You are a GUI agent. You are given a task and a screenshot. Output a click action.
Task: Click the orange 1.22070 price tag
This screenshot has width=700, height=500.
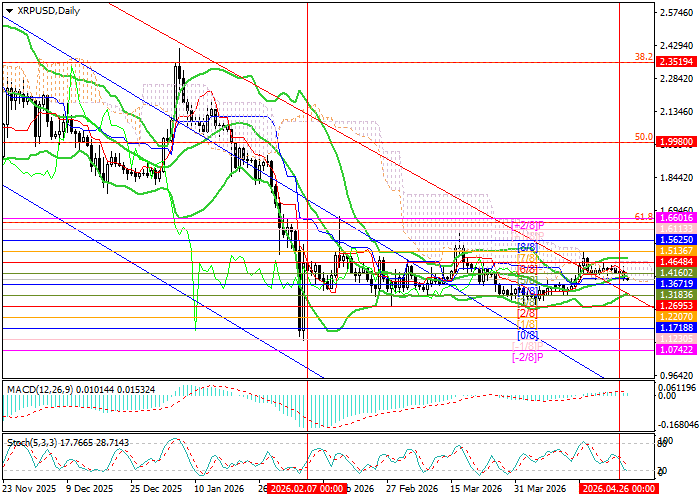676,317
